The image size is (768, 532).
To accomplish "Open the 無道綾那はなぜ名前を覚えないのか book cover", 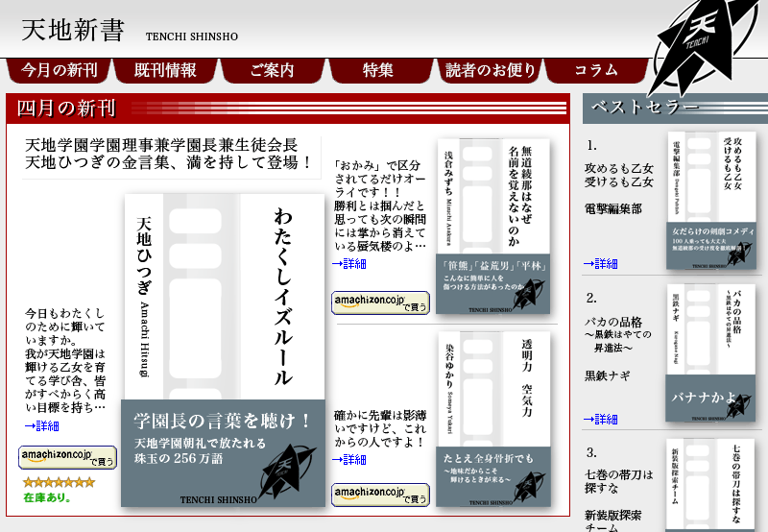I will tap(493, 226).
